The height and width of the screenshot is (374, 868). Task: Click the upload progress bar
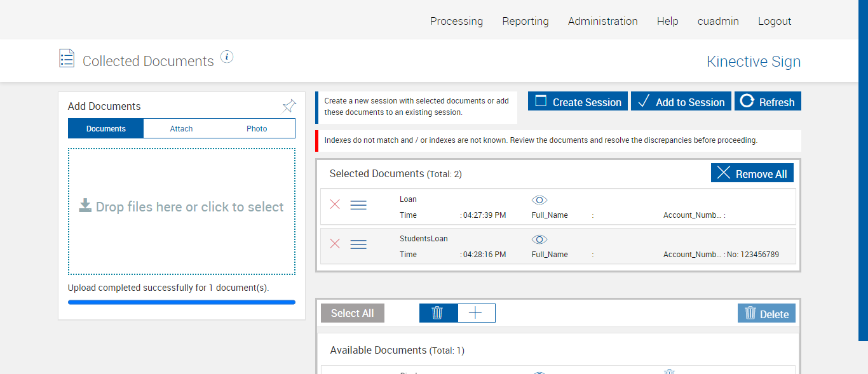181,302
